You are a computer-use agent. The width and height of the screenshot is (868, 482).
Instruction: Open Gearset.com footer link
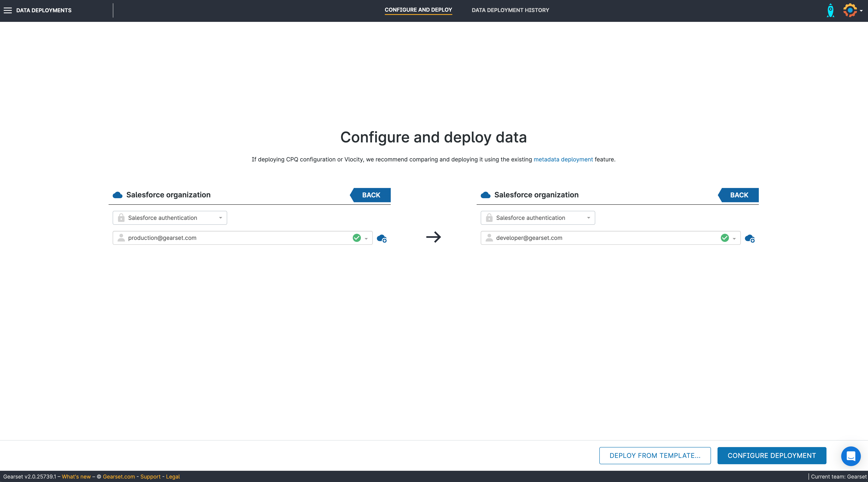tap(119, 477)
